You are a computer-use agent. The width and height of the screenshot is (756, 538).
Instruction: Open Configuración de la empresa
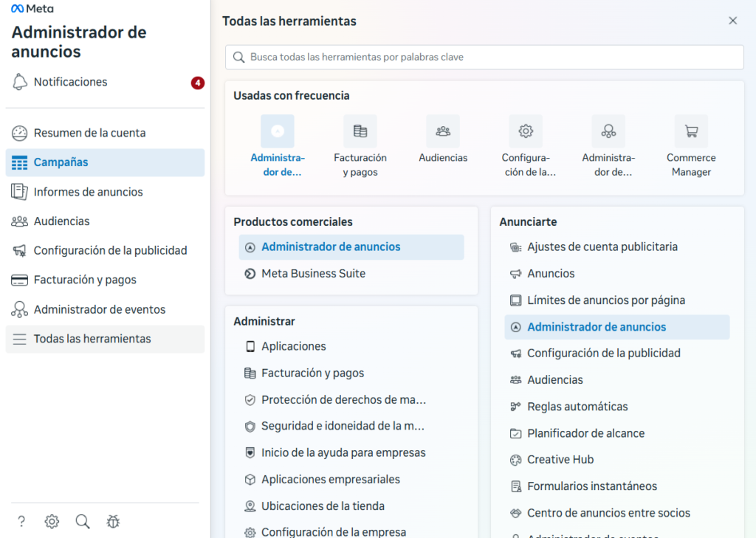[351, 532]
